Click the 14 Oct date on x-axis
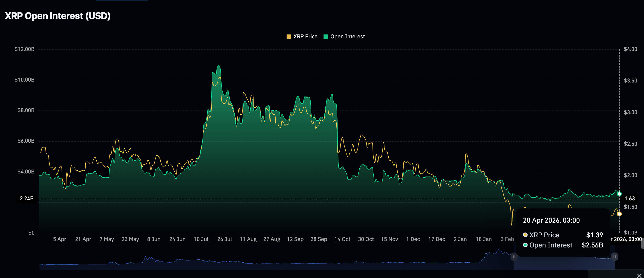The image size is (644, 278). [x=342, y=239]
